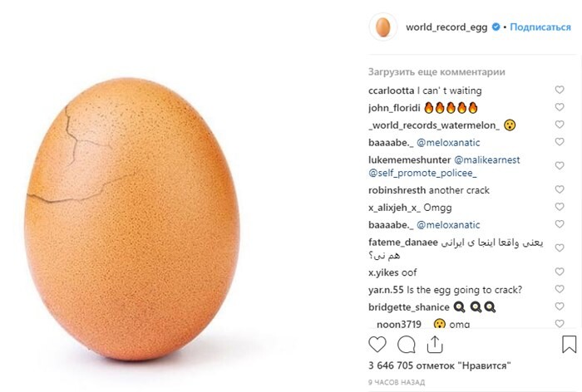Heart the x.yikes 'oof' comment
Viewport: 582px width, 392px height.
pos(560,272)
